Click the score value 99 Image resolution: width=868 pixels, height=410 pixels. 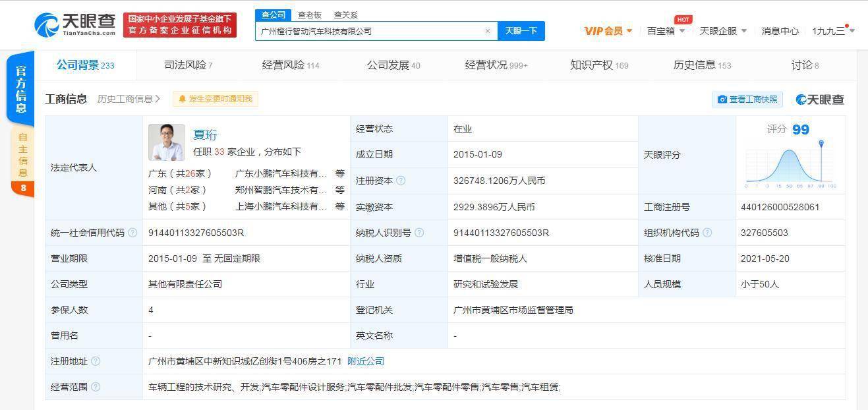point(801,130)
